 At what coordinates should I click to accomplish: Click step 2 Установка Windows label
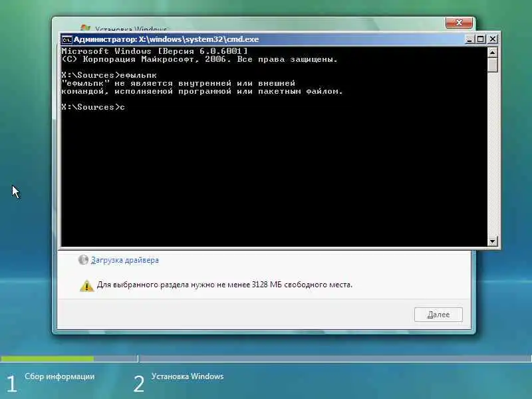pos(188,376)
